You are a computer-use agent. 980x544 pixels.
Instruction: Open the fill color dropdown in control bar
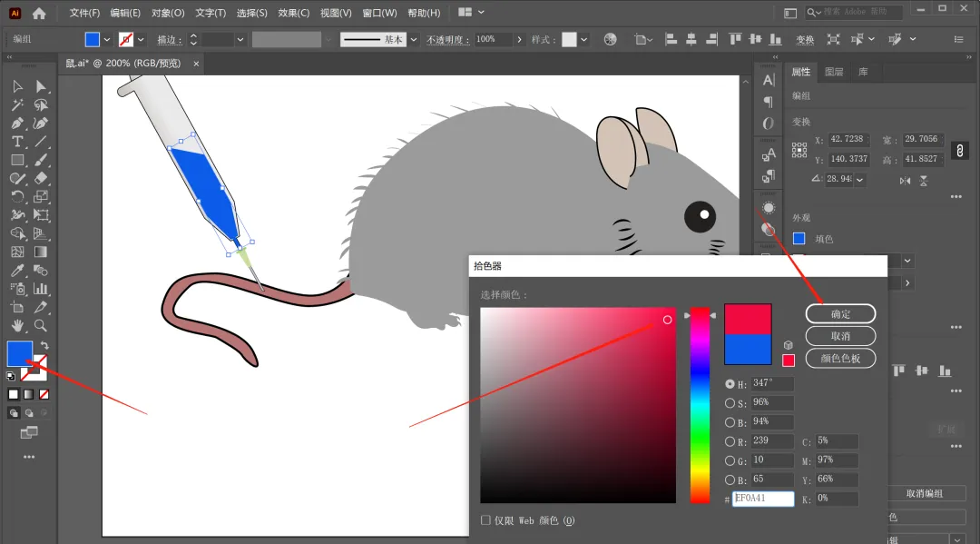click(107, 40)
